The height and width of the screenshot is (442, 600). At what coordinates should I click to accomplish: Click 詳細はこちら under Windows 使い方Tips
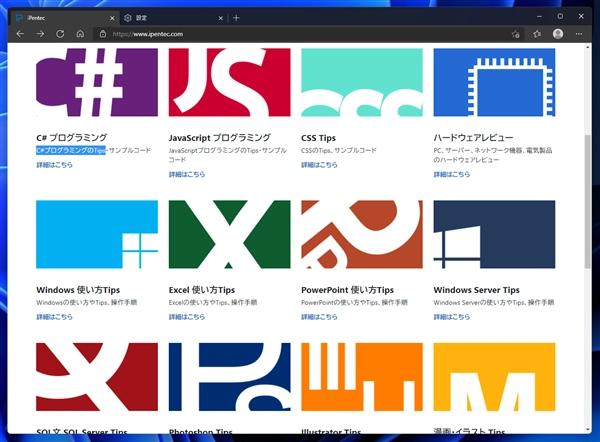[54, 317]
